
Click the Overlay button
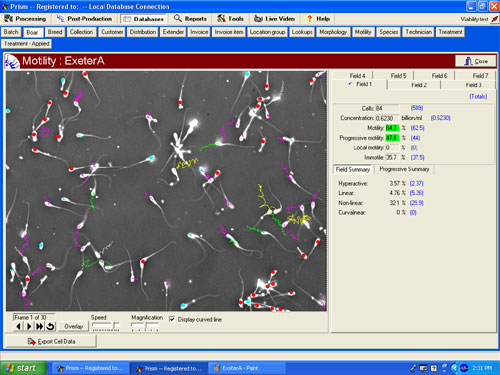click(73, 326)
